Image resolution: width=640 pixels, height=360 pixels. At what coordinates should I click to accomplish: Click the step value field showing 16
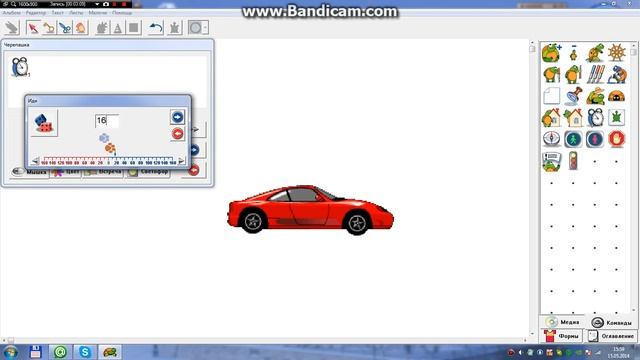coord(107,121)
